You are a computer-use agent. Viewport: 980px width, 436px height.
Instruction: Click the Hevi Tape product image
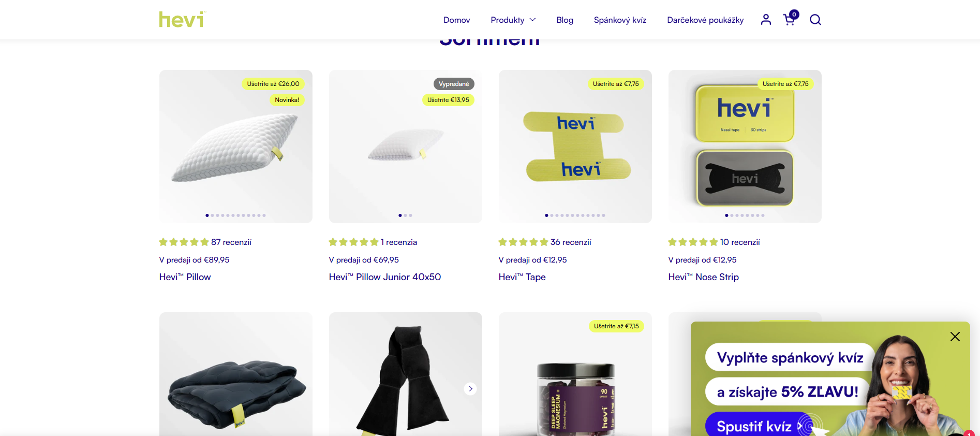click(575, 147)
